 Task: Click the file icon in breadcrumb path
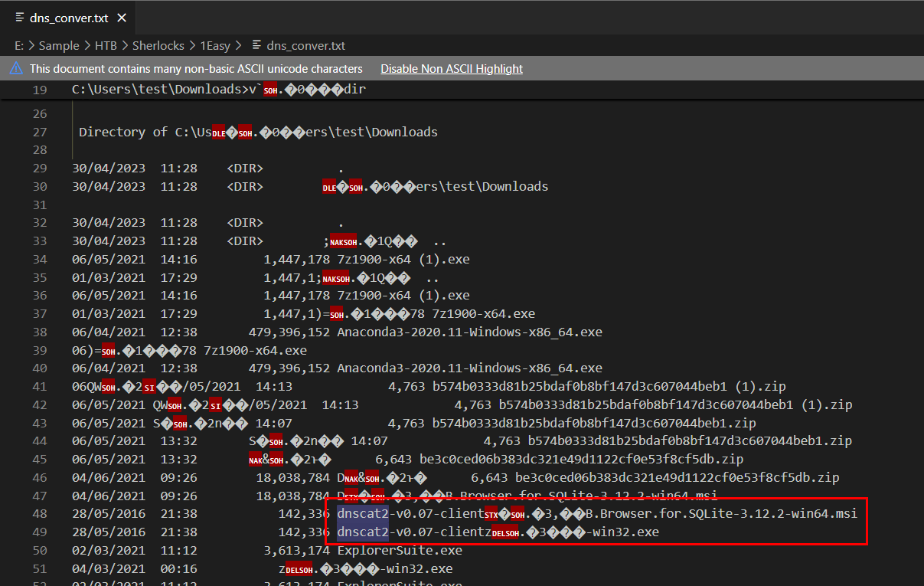click(256, 46)
